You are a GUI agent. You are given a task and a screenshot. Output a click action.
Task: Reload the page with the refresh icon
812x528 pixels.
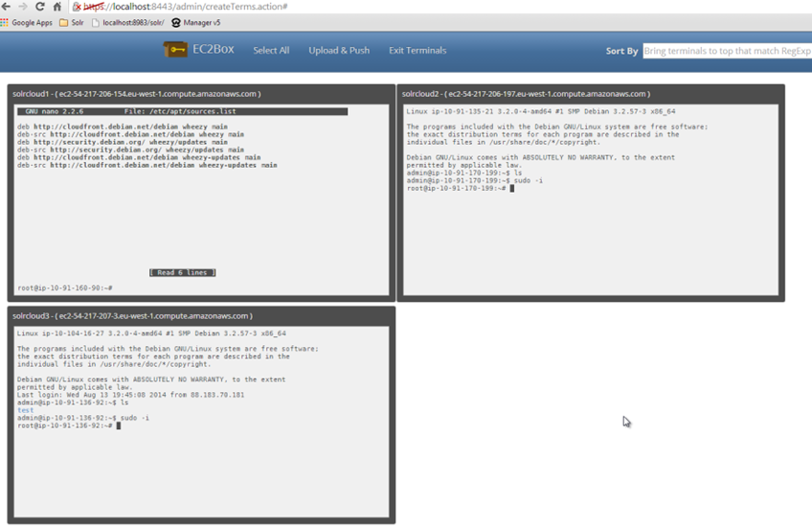[40, 7]
